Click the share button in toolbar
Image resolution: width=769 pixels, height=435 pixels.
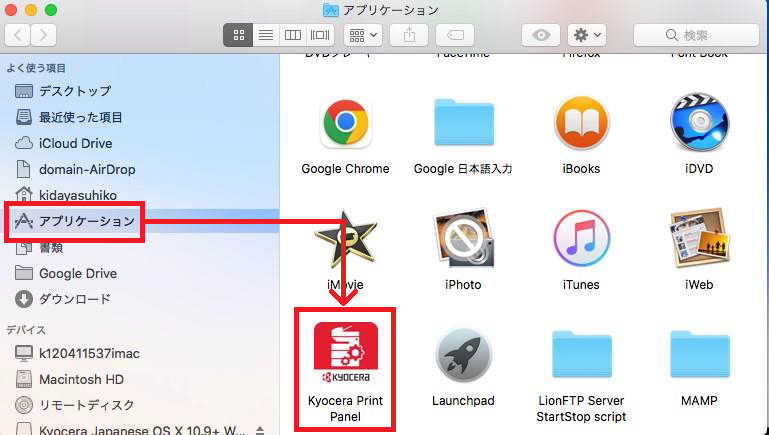pos(409,35)
